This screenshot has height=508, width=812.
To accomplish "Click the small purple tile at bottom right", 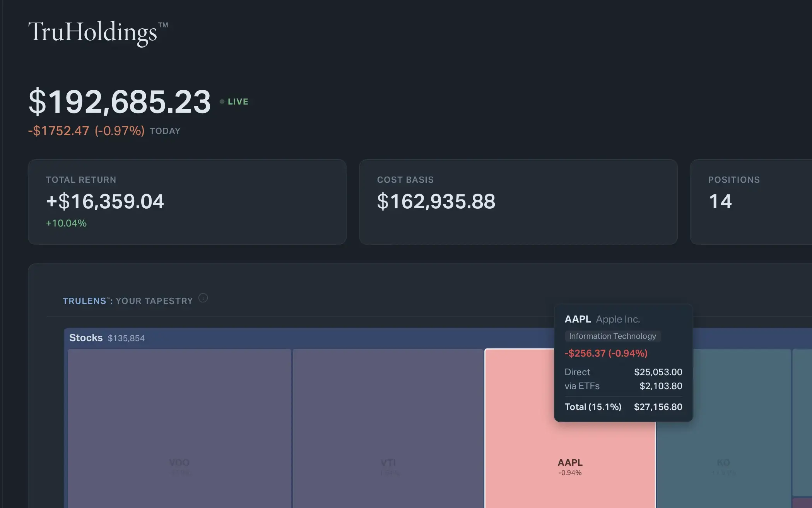I will click(x=802, y=503).
